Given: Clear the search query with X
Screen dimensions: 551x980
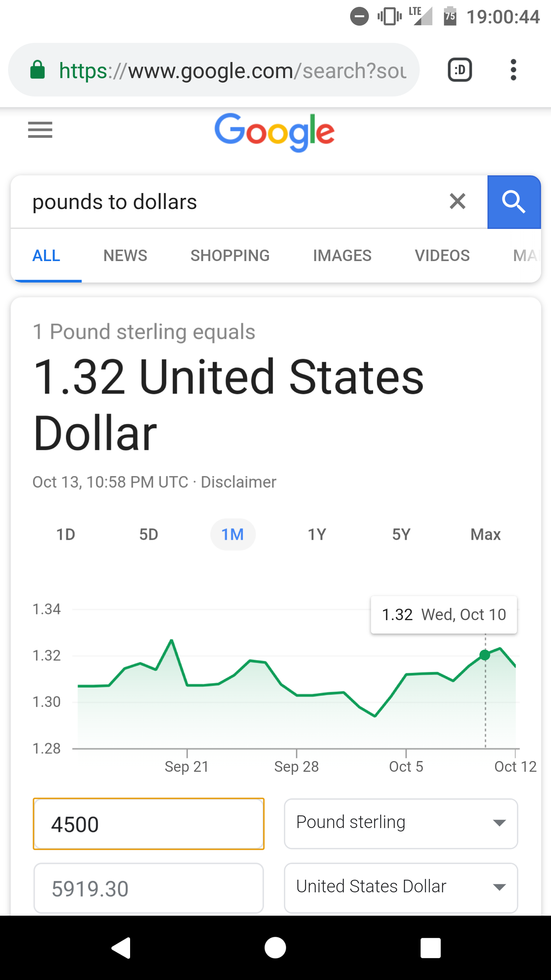Looking at the screenshot, I should click(x=458, y=201).
